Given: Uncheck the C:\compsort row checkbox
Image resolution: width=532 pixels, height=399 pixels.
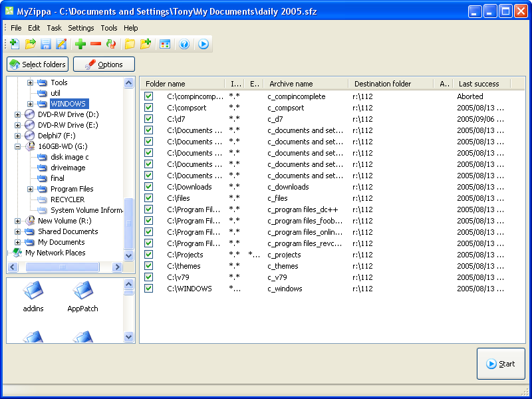Looking at the screenshot, I should point(148,108).
